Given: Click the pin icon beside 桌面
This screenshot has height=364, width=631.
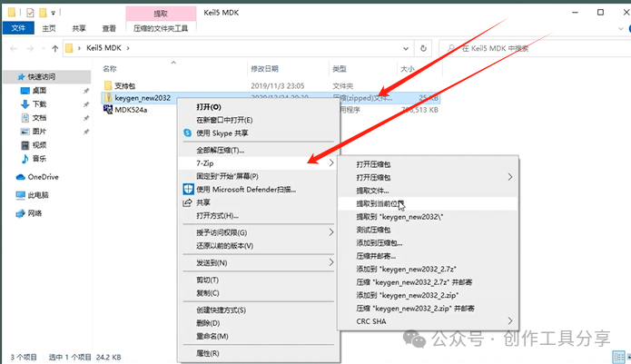Looking at the screenshot, I should [x=86, y=91].
